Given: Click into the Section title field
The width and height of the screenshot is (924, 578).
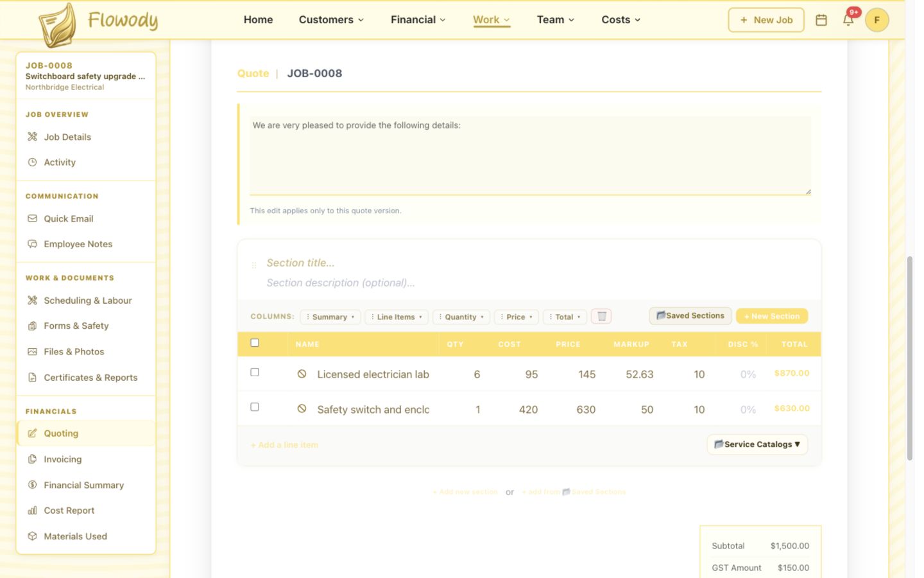Looking at the screenshot, I should [538, 263].
